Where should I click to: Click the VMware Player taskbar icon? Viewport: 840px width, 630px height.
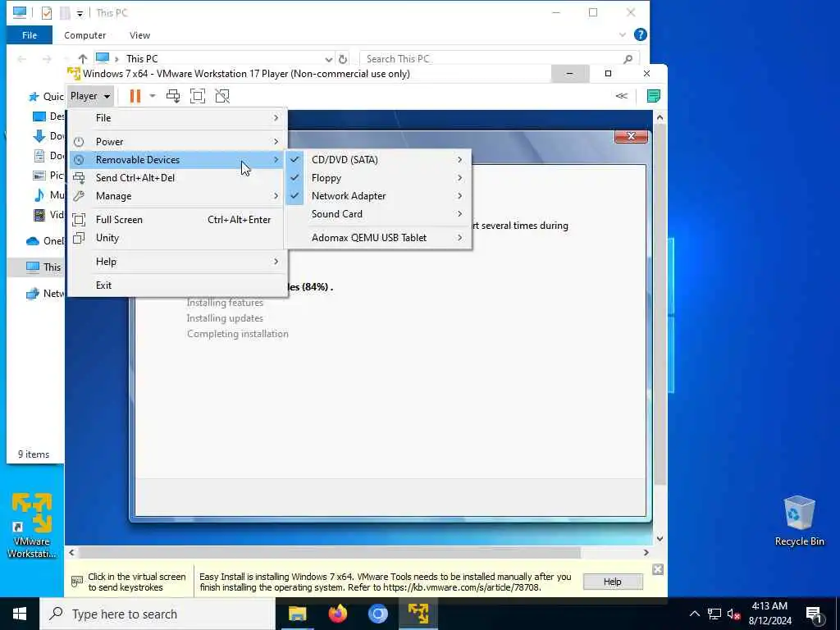418,614
